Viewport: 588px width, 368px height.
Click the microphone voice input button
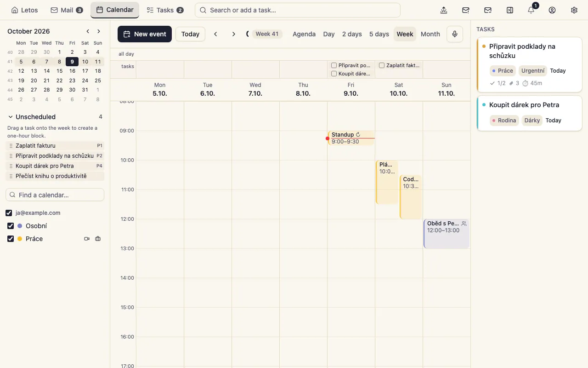[x=455, y=34]
